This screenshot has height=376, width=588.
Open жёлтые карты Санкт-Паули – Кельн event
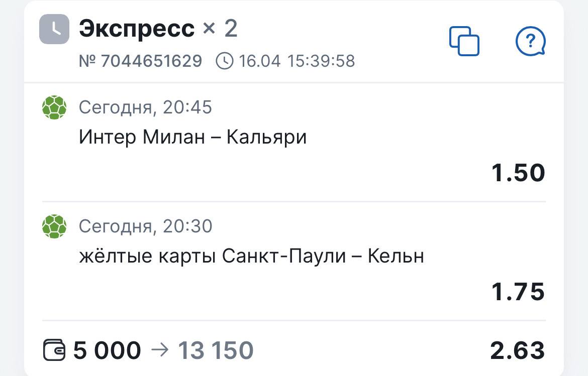(x=251, y=256)
